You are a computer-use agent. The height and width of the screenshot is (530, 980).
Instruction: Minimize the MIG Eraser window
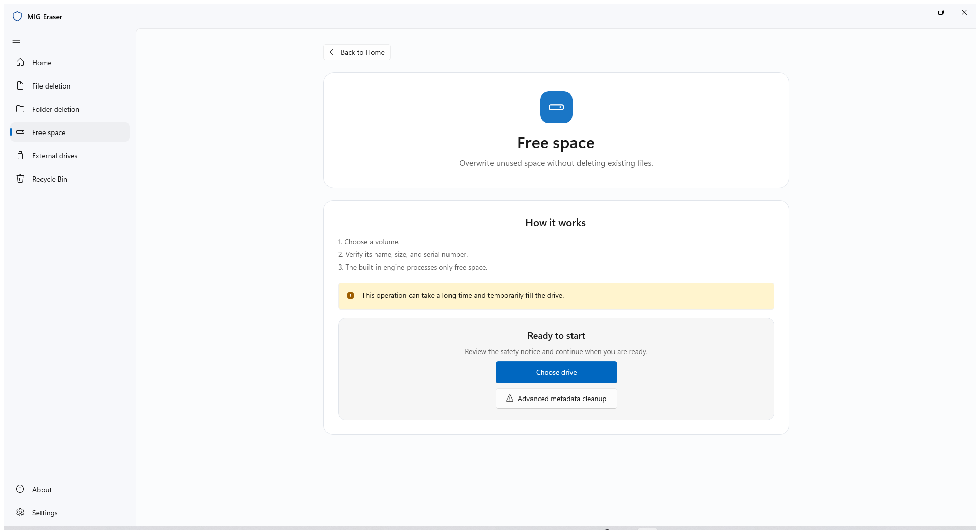918,12
